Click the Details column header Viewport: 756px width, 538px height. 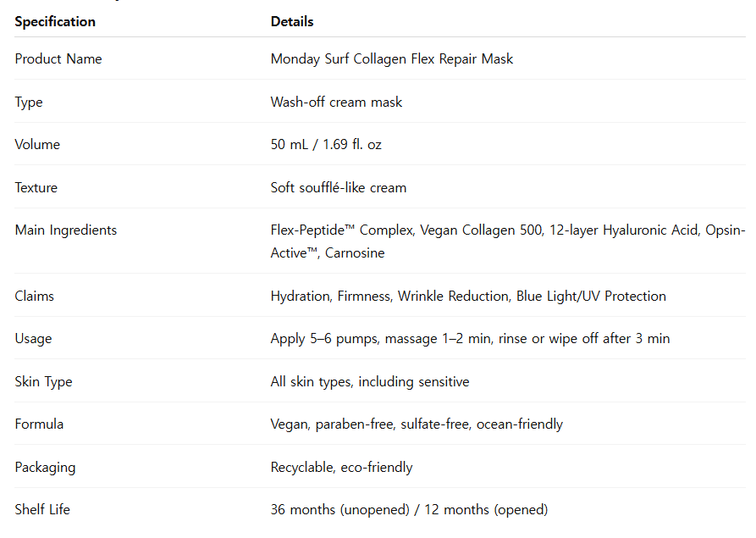click(292, 21)
